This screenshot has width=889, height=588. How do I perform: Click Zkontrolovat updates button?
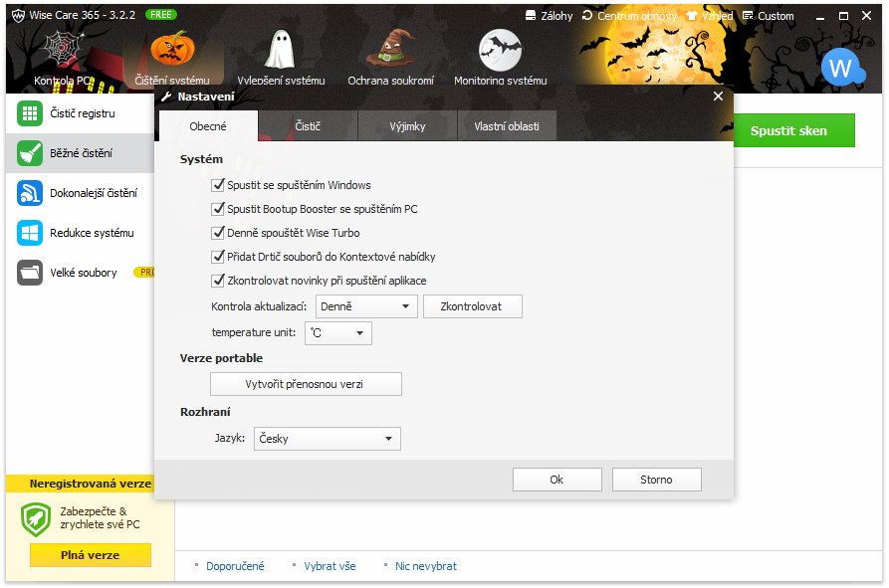coord(472,306)
